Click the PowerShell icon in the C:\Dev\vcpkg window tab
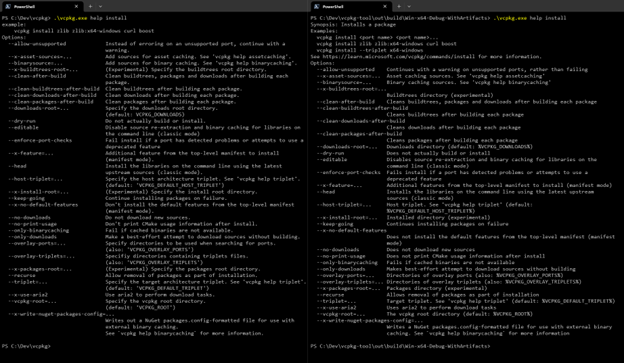 point(8,6)
